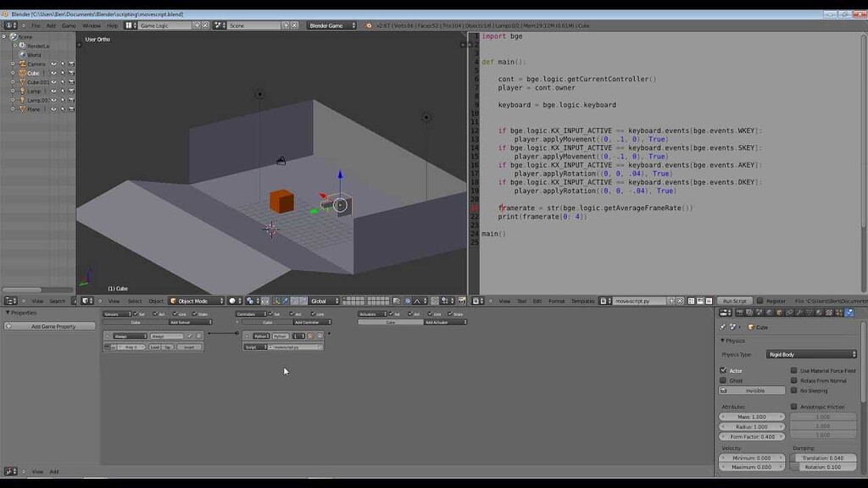This screenshot has width=868, height=488.
Task: Collapse the Physics panel
Action: 722,341
